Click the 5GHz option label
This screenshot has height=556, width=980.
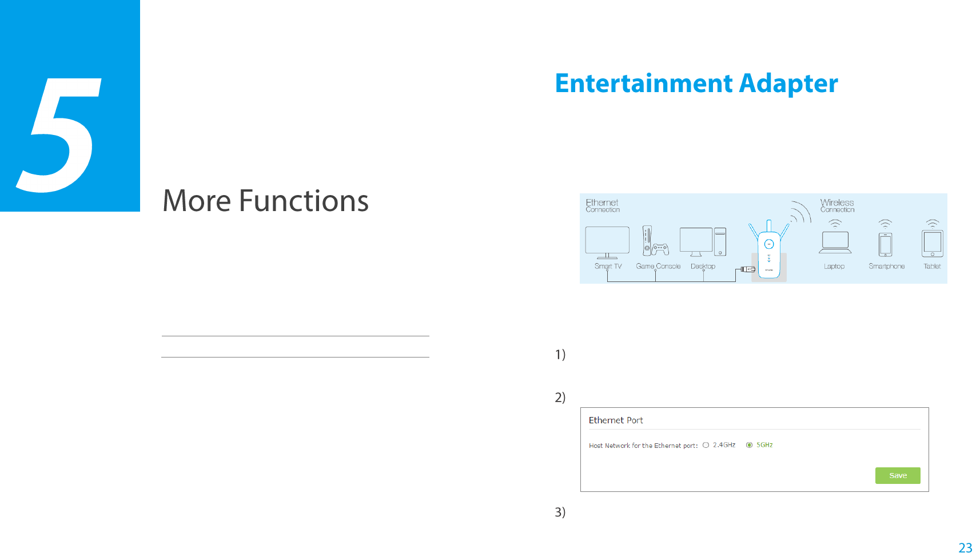(x=764, y=445)
